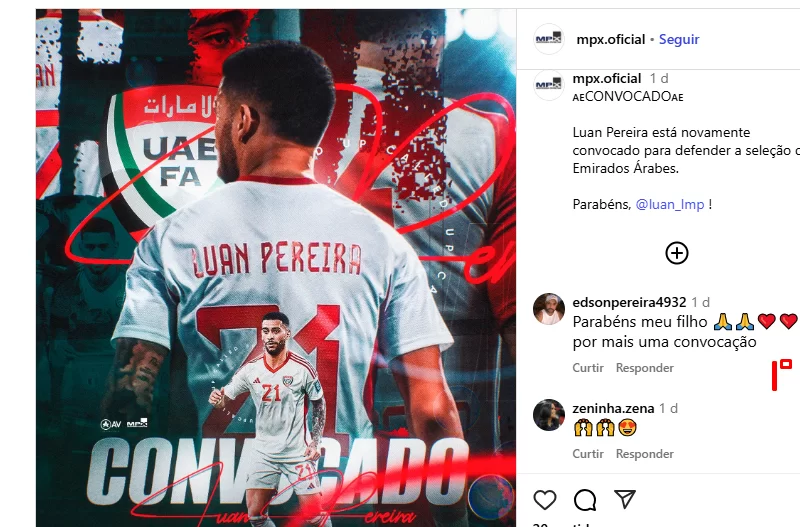This screenshot has height=527, width=800.
Task: Open the mpx.oficial avatar beside the caption
Action: [548, 85]
